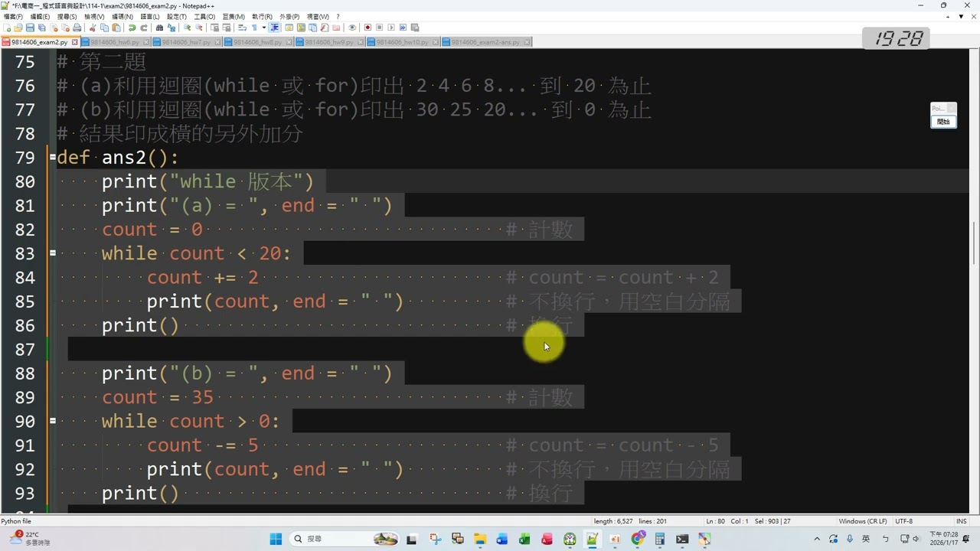Collapse fold at while count > 0
This screenshot has width=980, height=551.
[52, 421]
